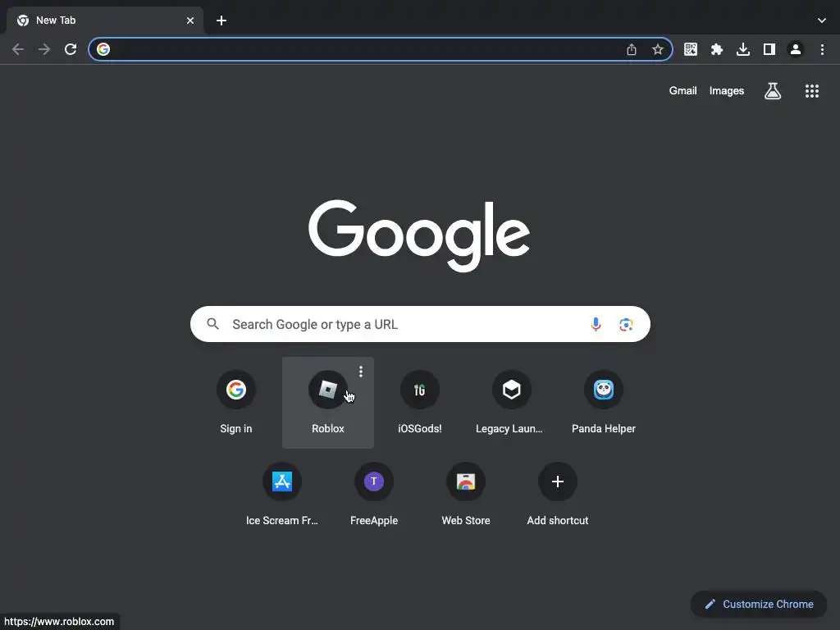Image resolution: width=840 pixels, height=630 pixels.
Task: Add a new shortcut
Action: (x=558, y=493)
